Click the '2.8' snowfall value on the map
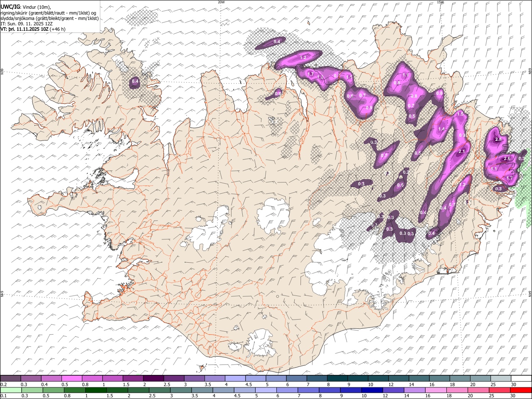This screenshot has width=532, height=399. [x=498, y=140]
